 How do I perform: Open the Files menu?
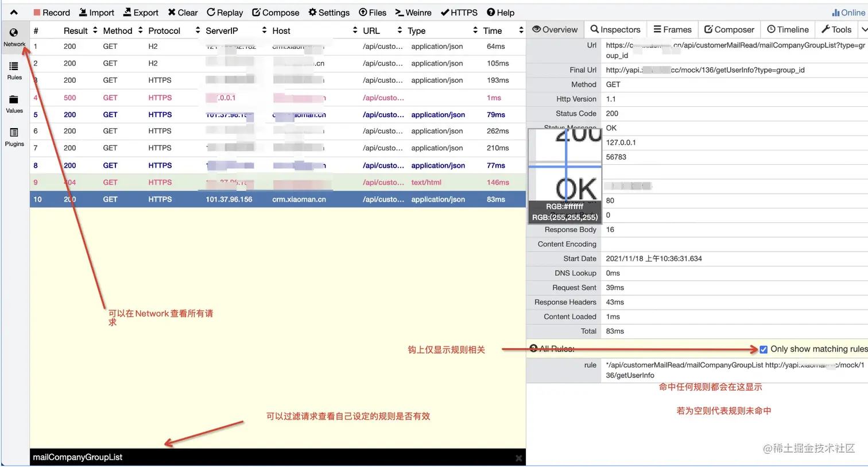click(x=373, y=12)
